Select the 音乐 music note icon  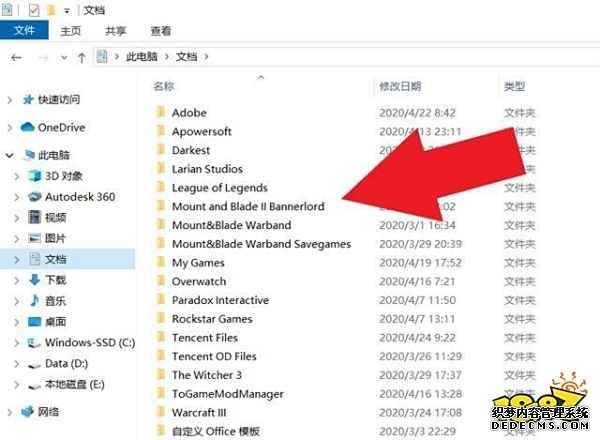click(x=34, y=300)
